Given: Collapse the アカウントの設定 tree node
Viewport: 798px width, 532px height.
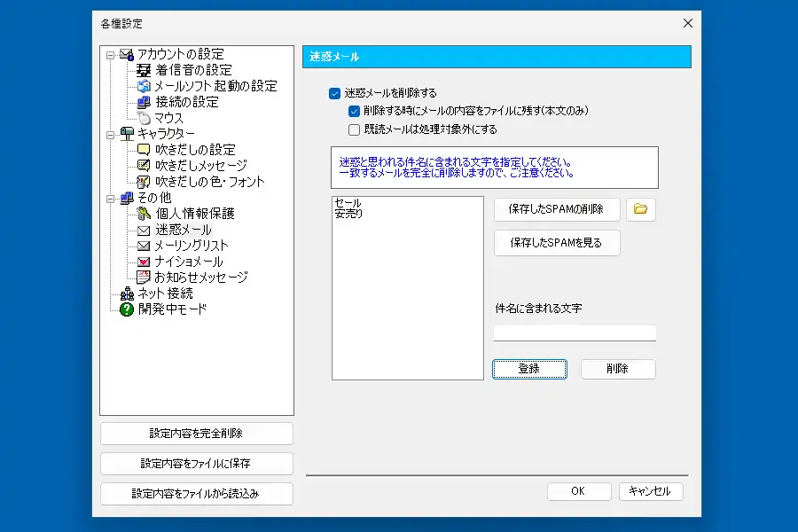Looking at the screenshot, I should pos(111,55).
